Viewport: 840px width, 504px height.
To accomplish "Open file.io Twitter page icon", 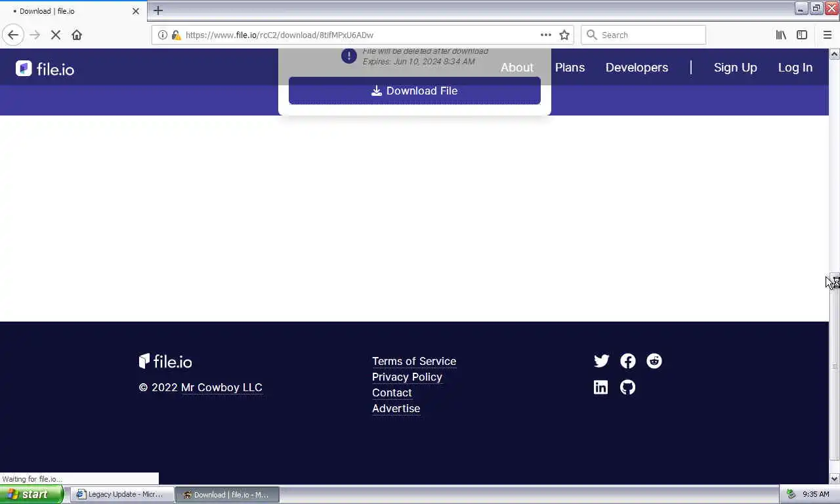I will click(602, 361).
